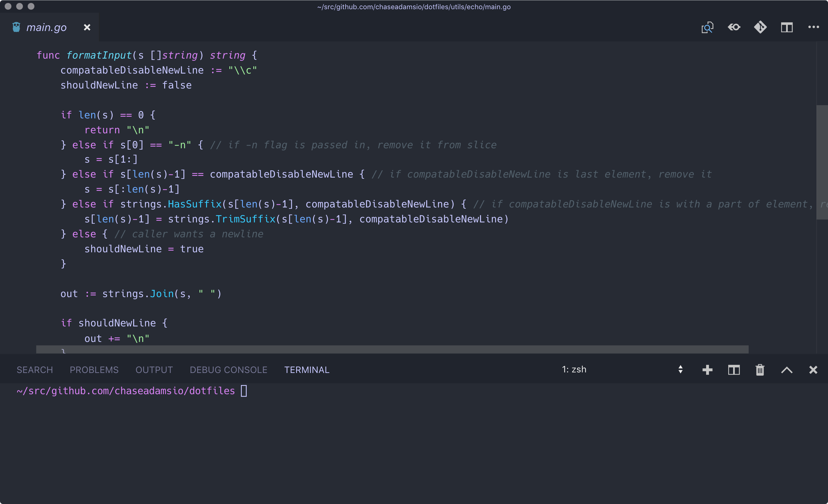Viewport: 828px width, 504px height.
Task: Open more editor actions with ellipsis icon
Action: coord(814,27)
